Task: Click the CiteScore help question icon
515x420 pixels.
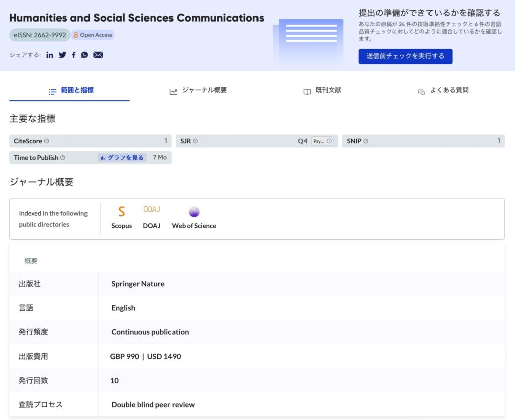Action: [x=46, y=141]
